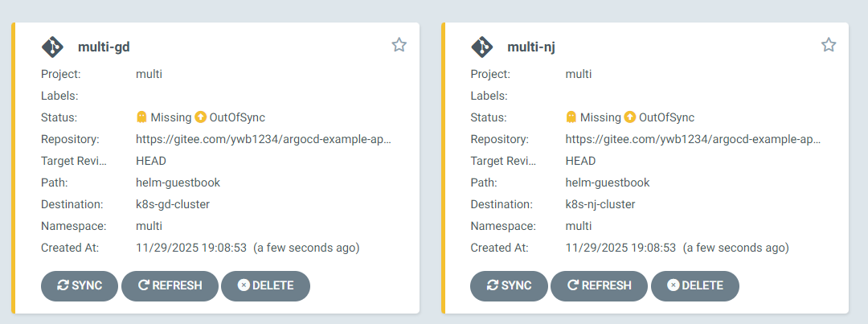Click the Missing ghost icon on multi-gd

142,117
